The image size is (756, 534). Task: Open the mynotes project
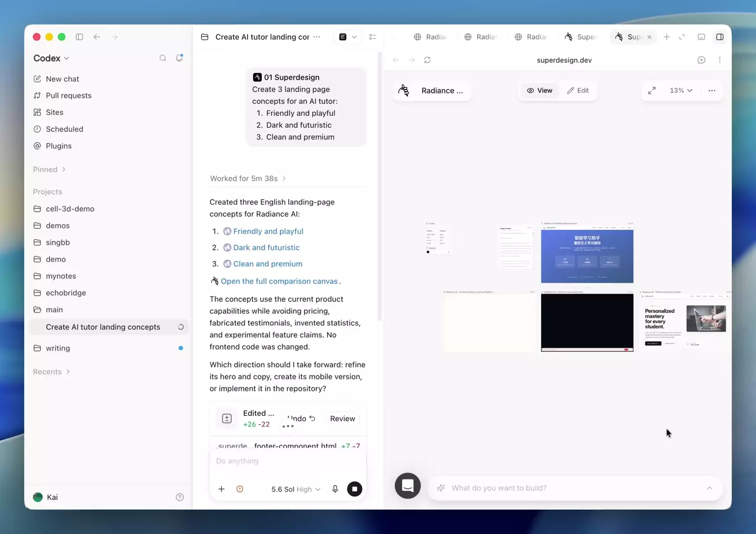(61, 276)
